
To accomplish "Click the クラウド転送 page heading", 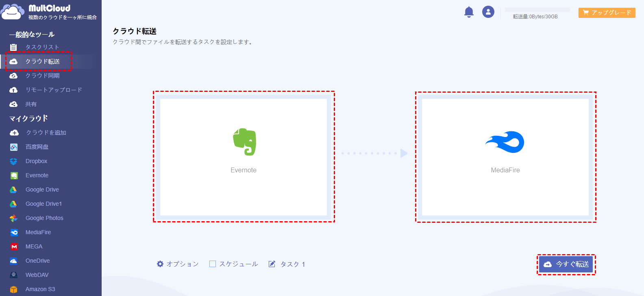I will (x=135, y=31).
